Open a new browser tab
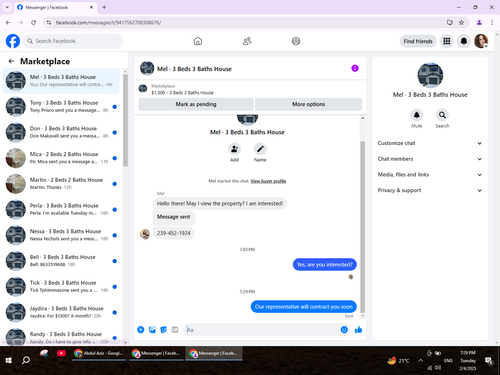Screen dimensions: 500x375 tap(104, 7)
